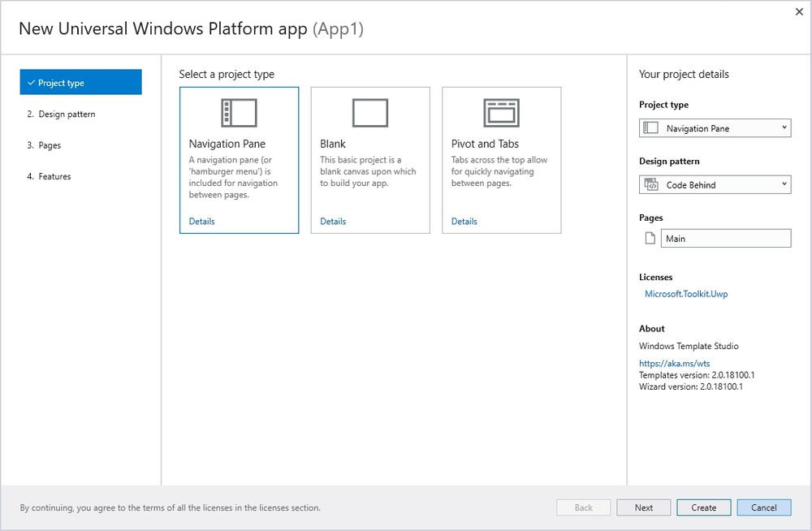
Task: Expand the Project type dropdown arrow
Action: click(x=784, y=127)
